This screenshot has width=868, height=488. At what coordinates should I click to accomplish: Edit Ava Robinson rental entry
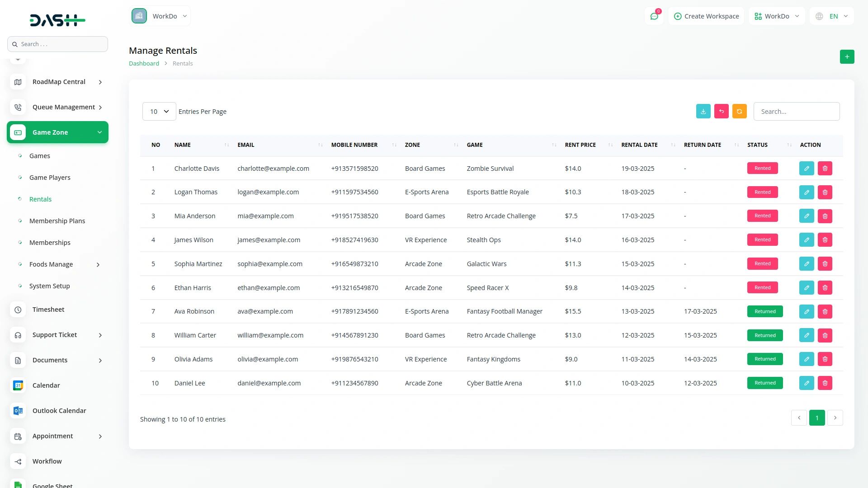click(807, 312)
